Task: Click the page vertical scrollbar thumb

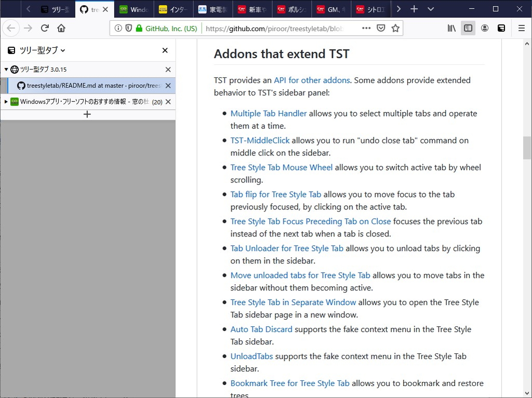Action: click(x=527, y=148)
